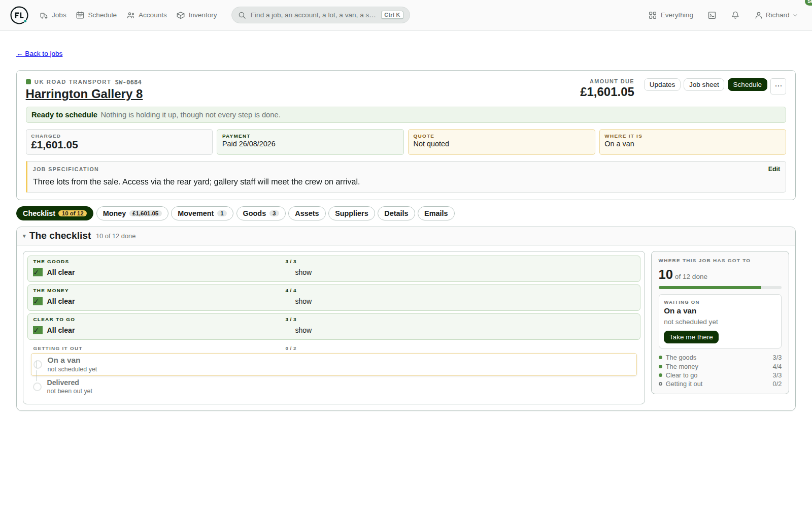The image size is (812, 508).
Task: Open the Inventory menu item
Action: click(197, 15)
